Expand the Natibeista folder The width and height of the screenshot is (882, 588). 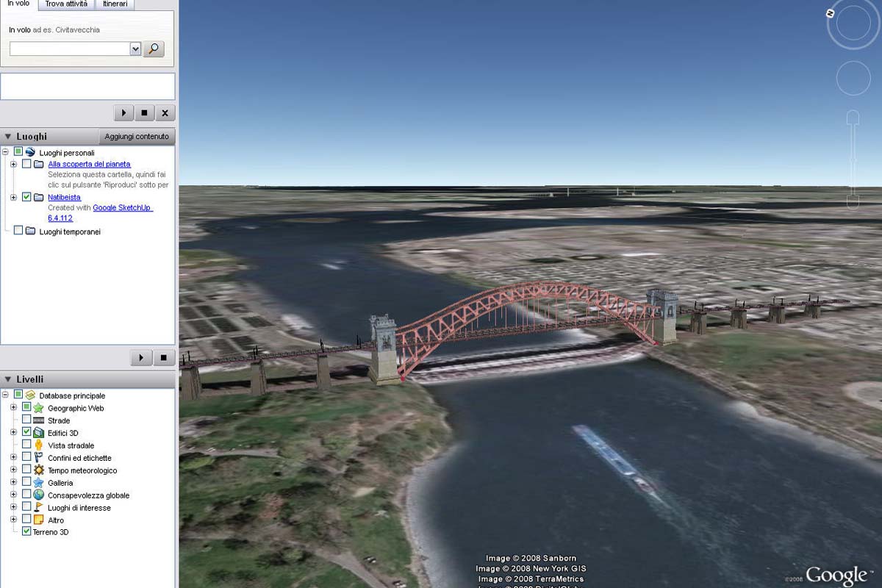pos(13,197)
